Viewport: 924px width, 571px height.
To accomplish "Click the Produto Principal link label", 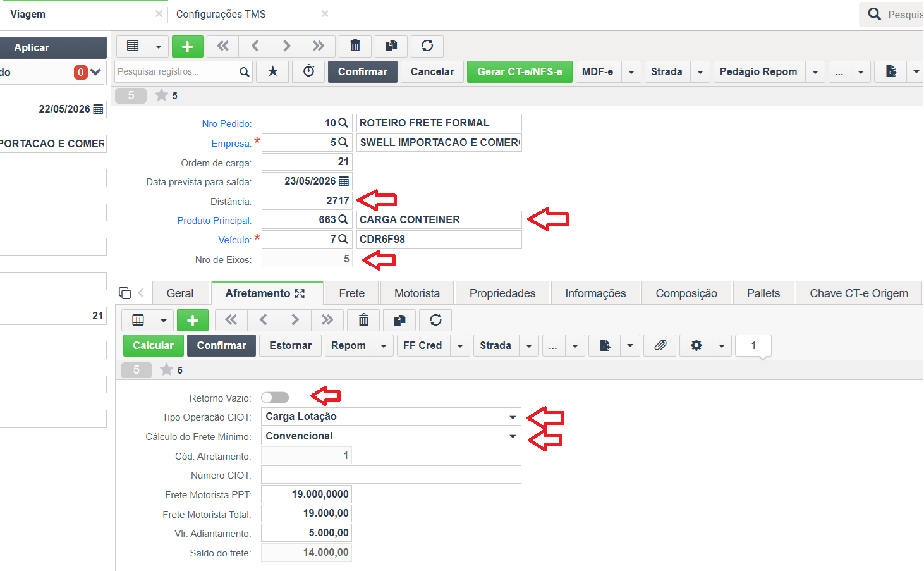I will [x=214, y=221].
